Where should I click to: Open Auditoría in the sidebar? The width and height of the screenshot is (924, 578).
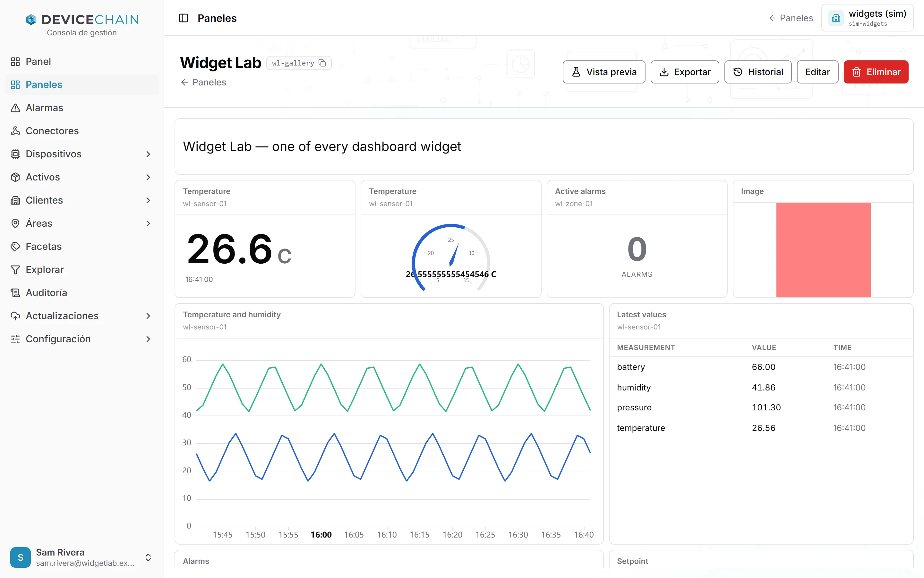point(82,293)
